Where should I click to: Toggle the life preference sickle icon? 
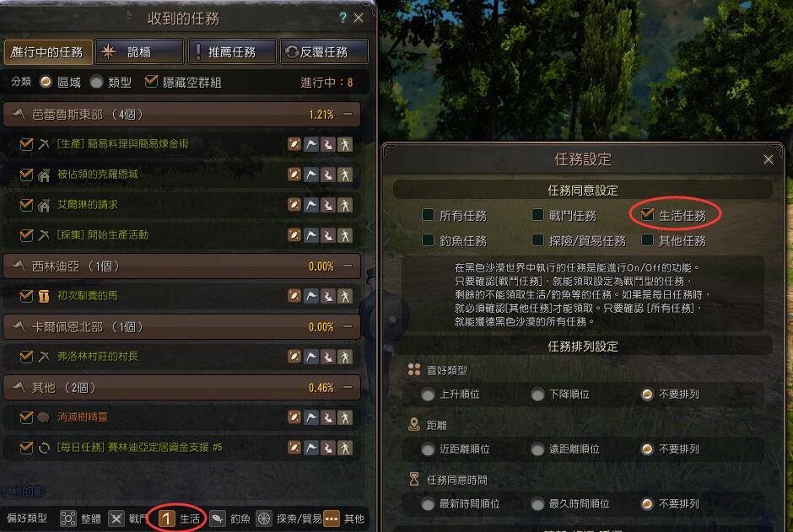(x=167, y=519)
